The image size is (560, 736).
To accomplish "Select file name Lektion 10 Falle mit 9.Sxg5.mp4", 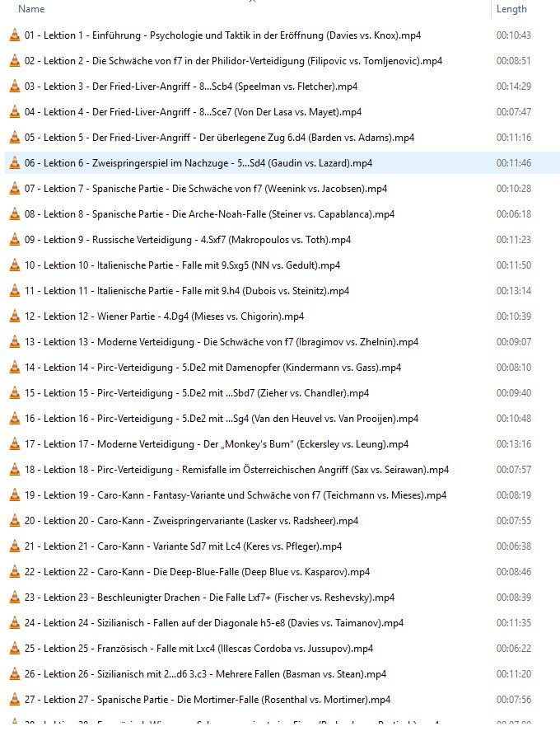I will click(x=183, y=265).
